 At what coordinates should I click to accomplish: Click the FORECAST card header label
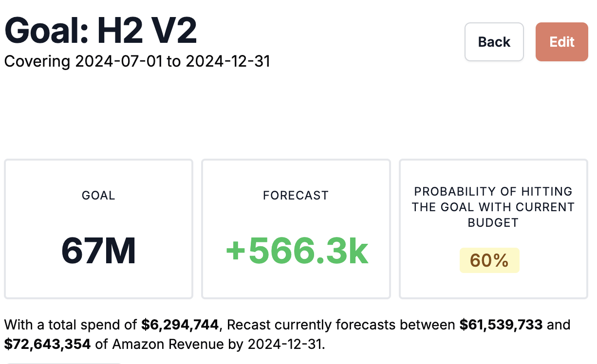click(x=296, y=195)
